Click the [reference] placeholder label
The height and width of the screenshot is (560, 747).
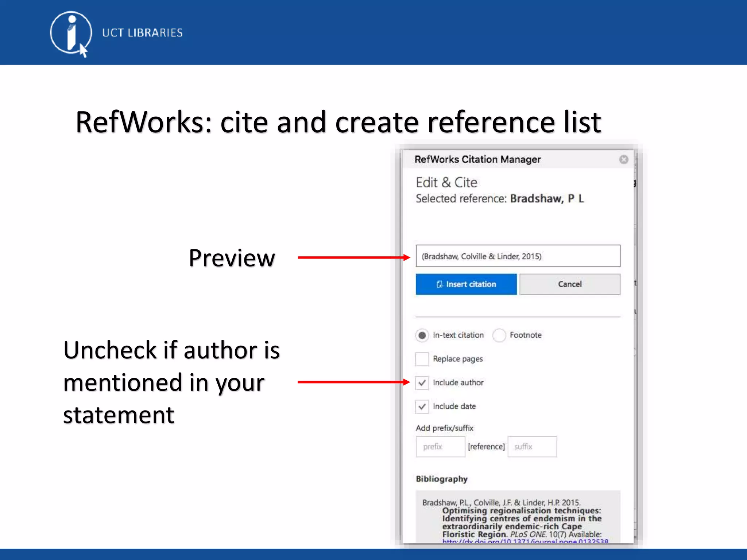(486, 447)
